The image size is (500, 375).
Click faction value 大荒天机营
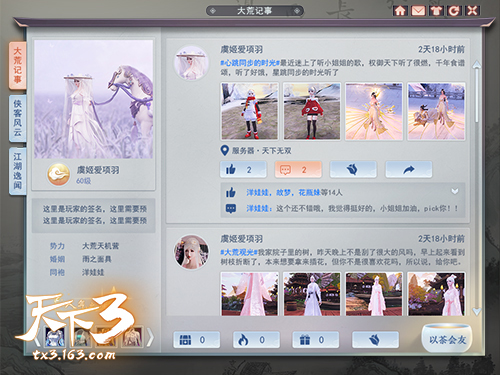pyautogui.click(x=101, y=246)
